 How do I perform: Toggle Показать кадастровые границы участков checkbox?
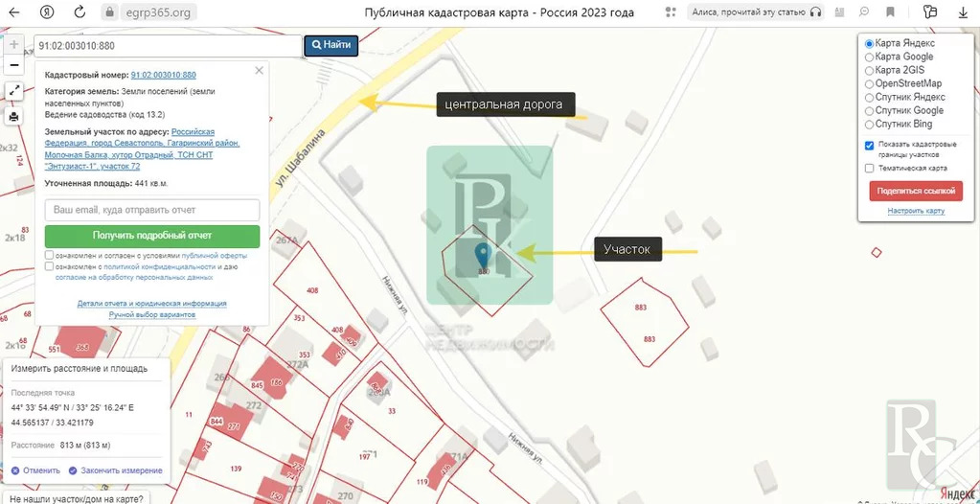tap(870, 145)
